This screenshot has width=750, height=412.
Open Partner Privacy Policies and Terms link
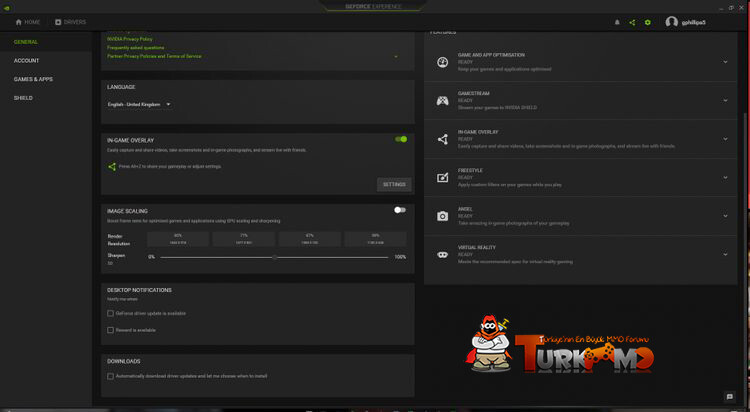[154, 56]
